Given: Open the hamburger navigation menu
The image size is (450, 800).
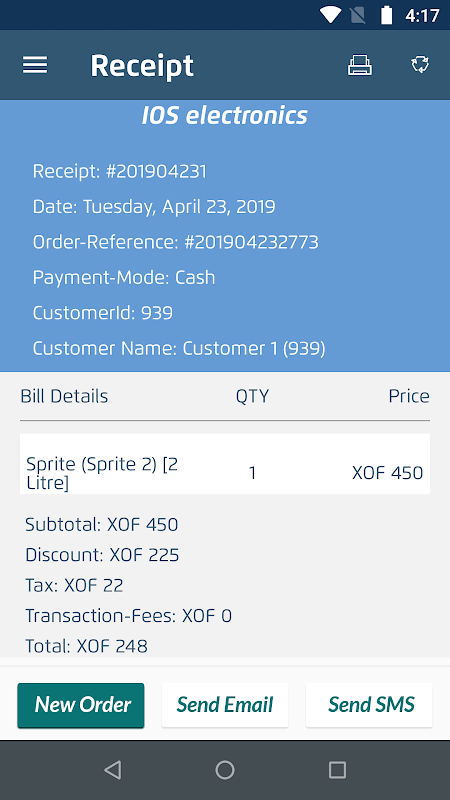Looking at the screenshot, I should click(35, 65).
